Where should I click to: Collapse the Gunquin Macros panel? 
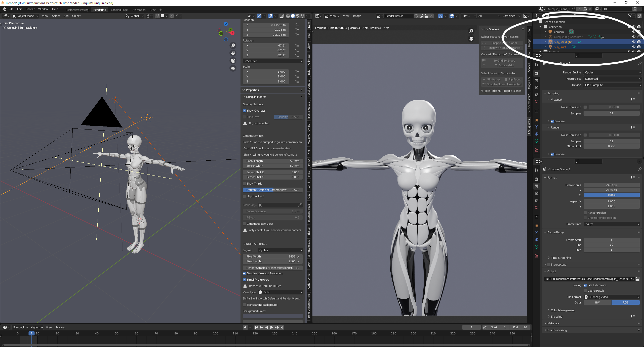click(x=256, y=97)
